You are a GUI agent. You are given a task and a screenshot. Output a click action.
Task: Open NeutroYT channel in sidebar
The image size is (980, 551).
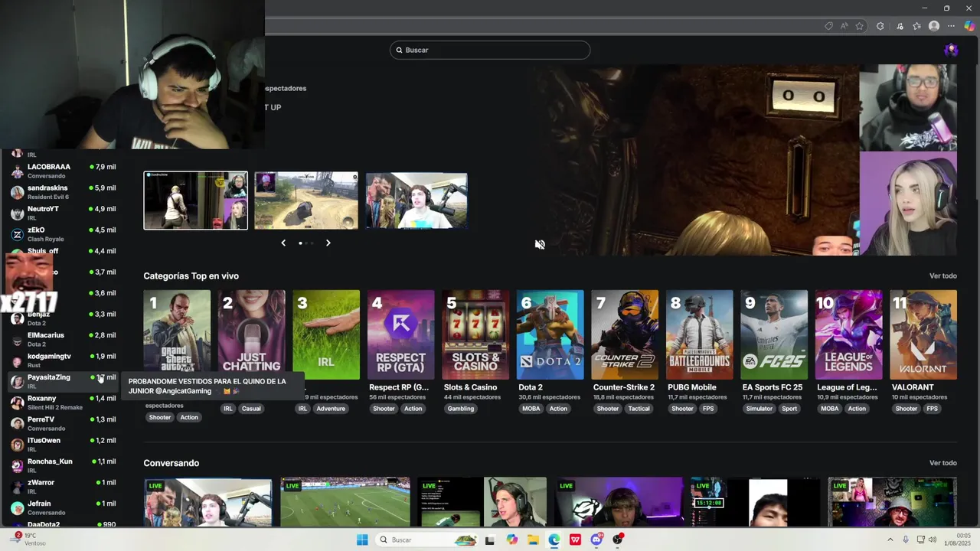click(x=64, y=213)
